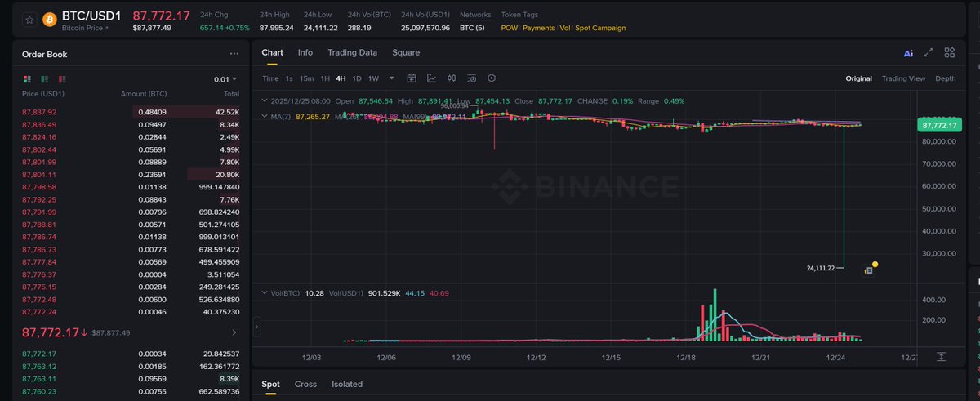980x401 pixels.
Task: Open the Order Book three-dot options menu
Action: pyautogui.click(x=234, y=54)
